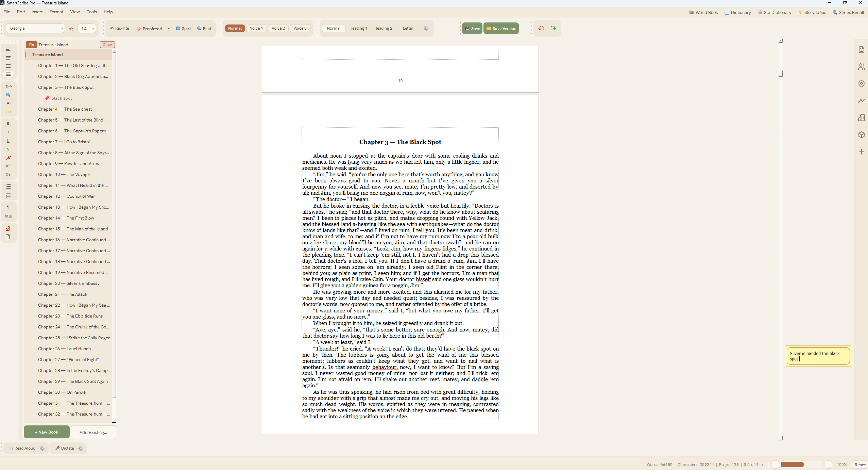This screenshot has height=470, width=868.
Task: Toggle bold formatting
Action: pos(8,124)
